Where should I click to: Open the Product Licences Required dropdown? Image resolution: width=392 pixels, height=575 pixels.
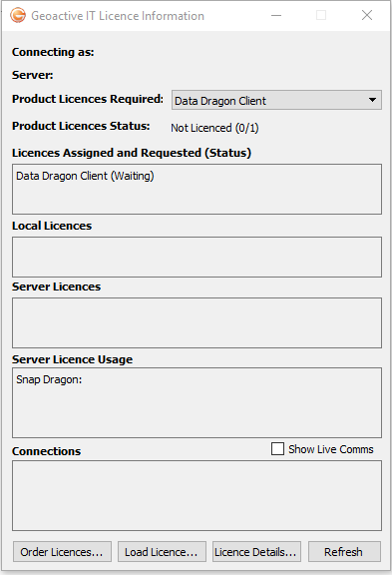coord(276,100)
